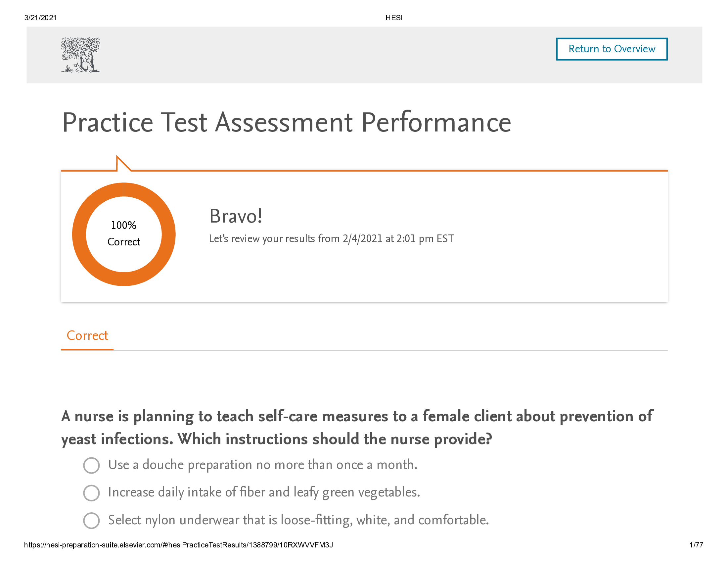This screenshot has height=563, width=728.
Task: Click the HESI page header text
Action: coord(394,17)
